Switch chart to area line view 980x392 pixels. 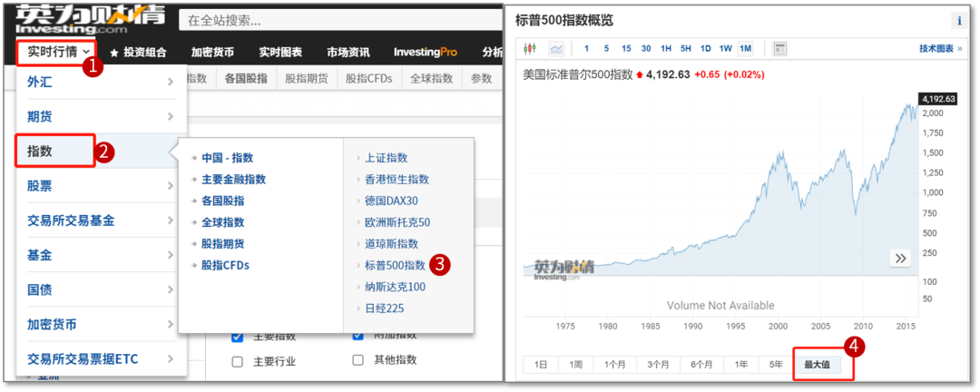556,48
